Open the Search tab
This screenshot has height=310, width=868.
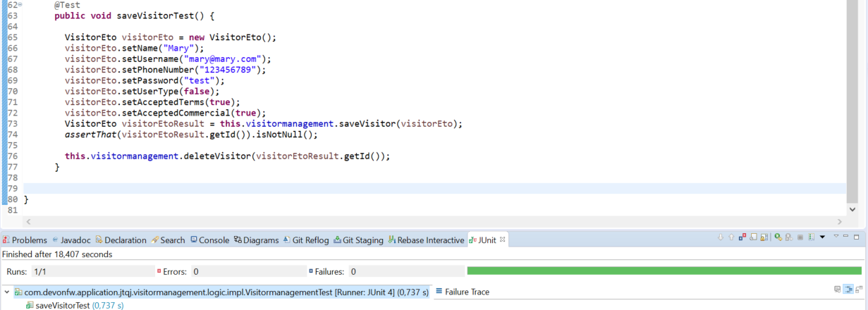(168, 240)
